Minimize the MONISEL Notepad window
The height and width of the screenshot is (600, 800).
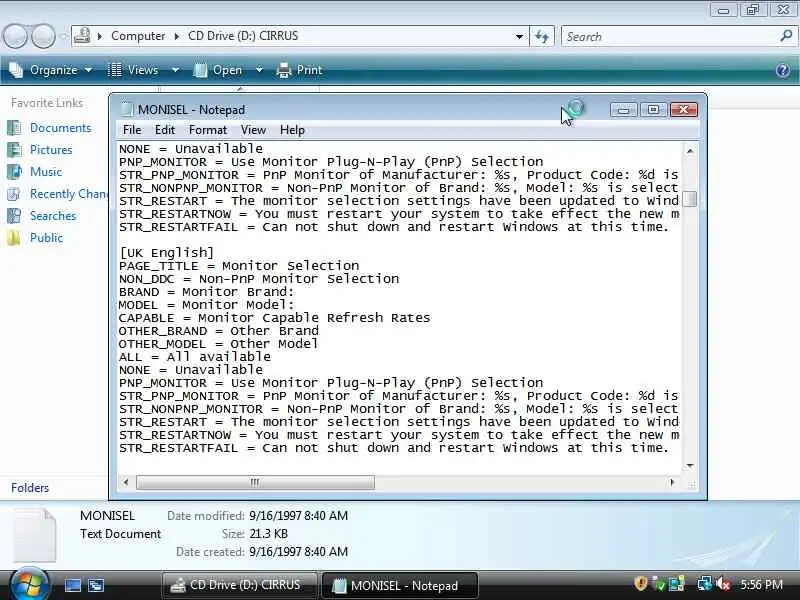tap(623, 110)
